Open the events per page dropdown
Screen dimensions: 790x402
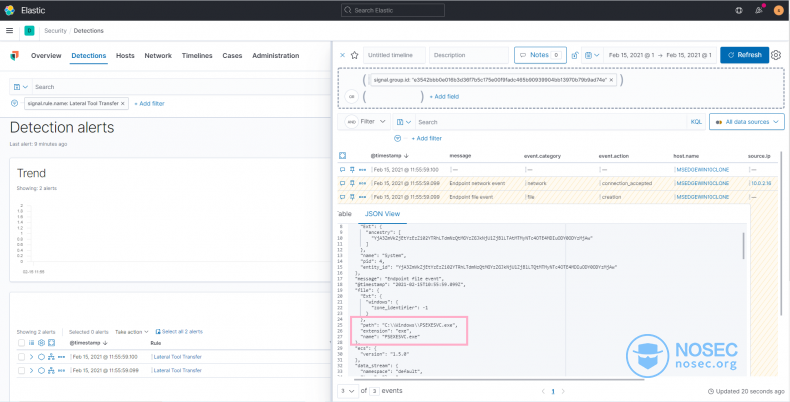click(x=348, y=391)
